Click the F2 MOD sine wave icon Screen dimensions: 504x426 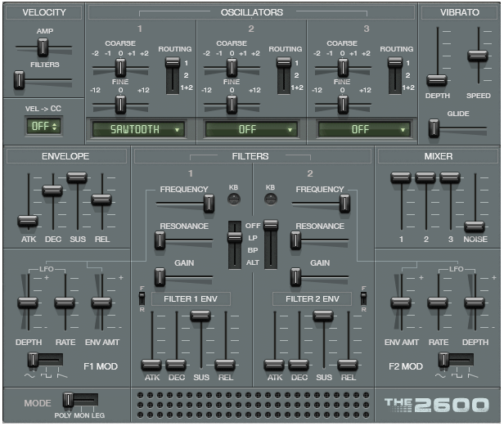(440, 375)
